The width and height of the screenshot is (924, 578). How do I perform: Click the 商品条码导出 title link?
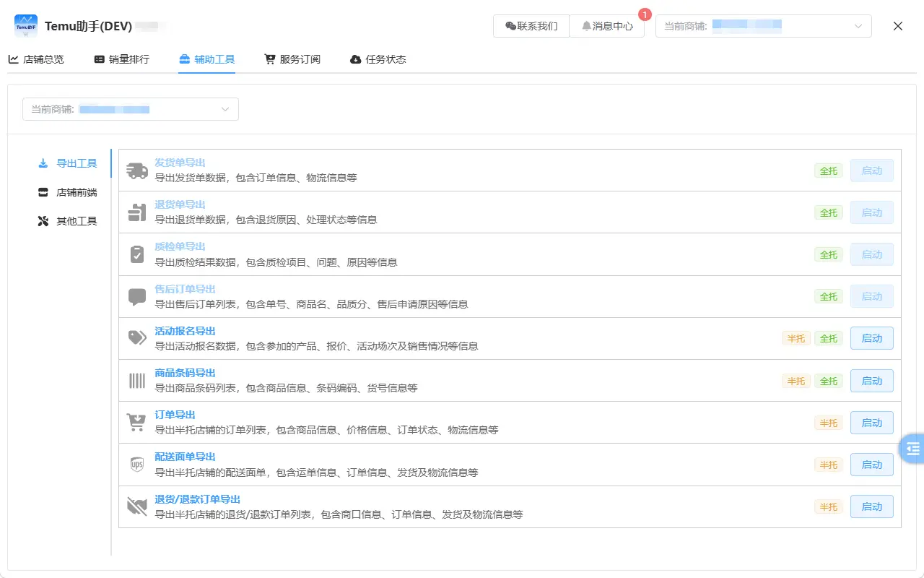tap(185, 373)
